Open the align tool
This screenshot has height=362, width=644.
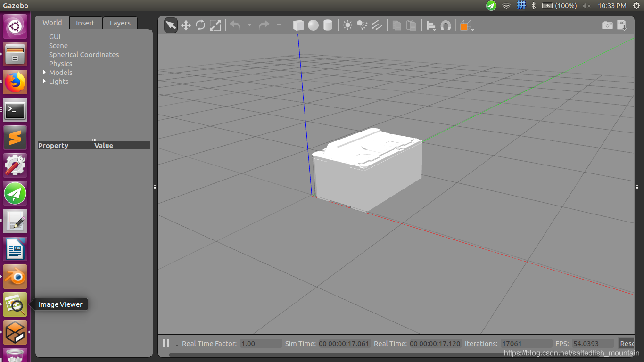point(431,25)
